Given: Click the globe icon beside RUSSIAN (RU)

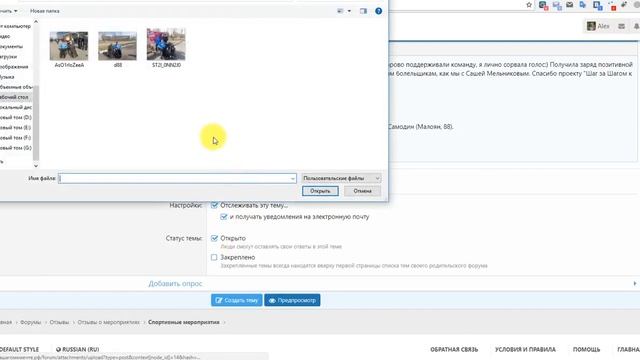Looking at the screenshot, I should coord(58,349).
